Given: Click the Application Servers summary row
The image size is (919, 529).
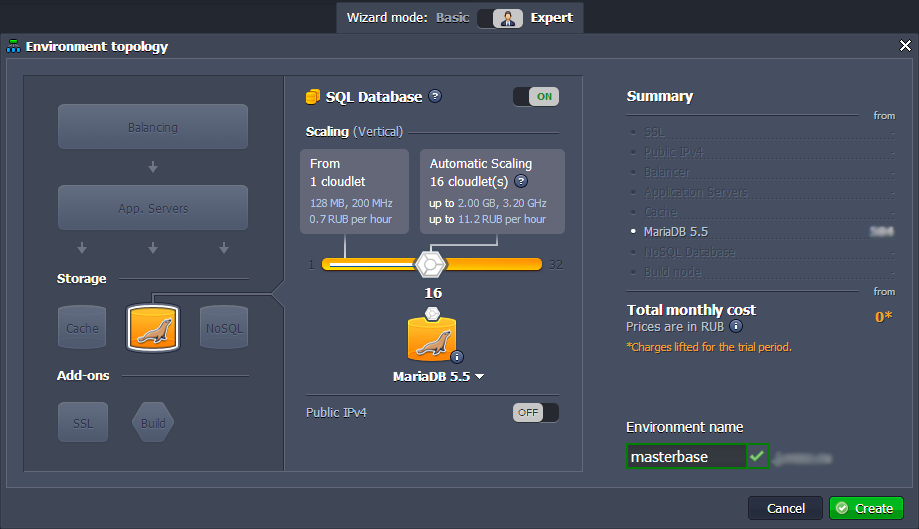Looking at the screenshot, I should pos(761,192).
